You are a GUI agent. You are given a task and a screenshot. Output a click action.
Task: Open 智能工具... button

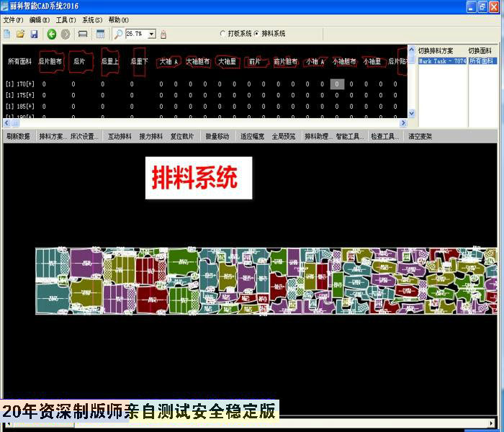[x=350, y=136]
